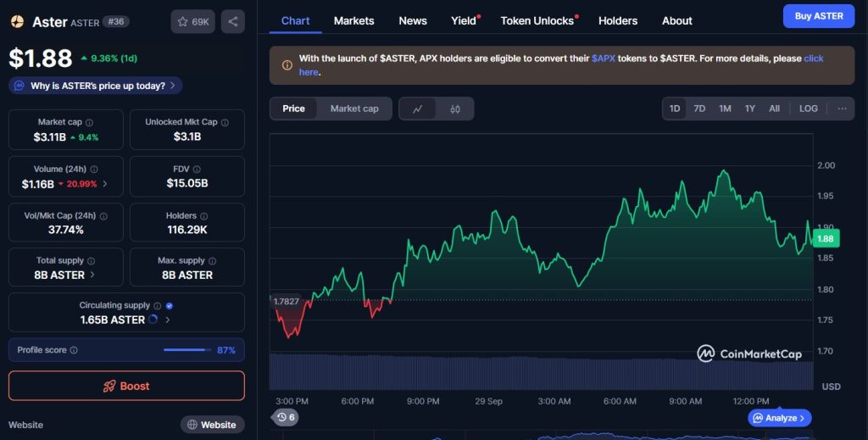868x440 pixels.
Task: Expand Total supply 8B ASTER chevron
Action: (92, 275)
